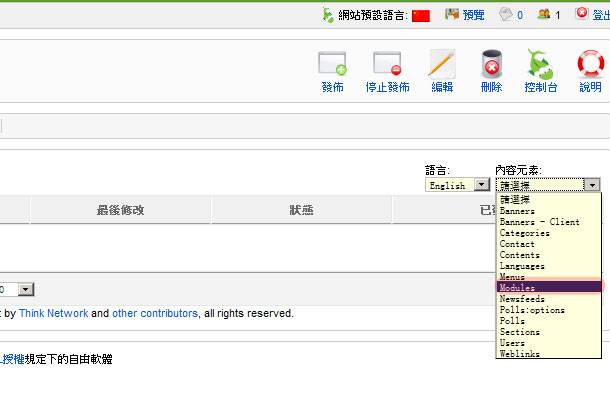Image resolution: width=610 pixels, height=395 pixels.
Task: Select Contact in the dropdown list
Action: (549, 244)
